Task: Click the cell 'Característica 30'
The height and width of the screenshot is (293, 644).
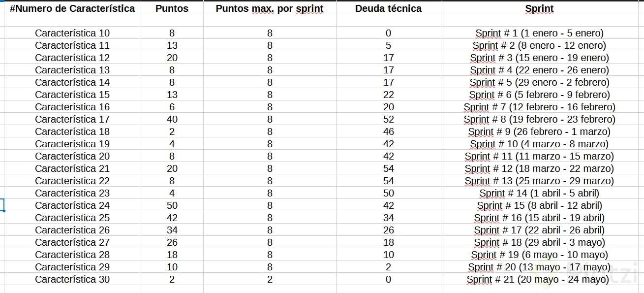Action: point(72,279)
